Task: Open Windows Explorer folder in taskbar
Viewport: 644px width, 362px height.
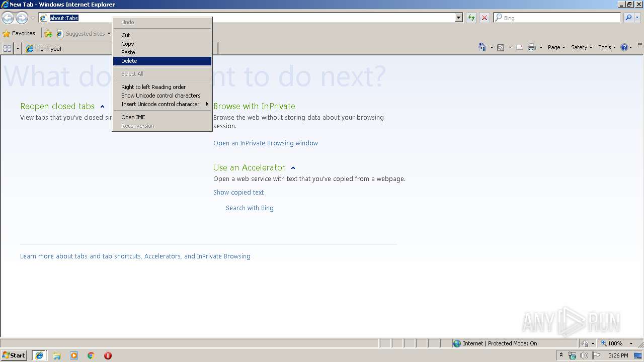Action: pyautogui.click(x=57, y=355)
